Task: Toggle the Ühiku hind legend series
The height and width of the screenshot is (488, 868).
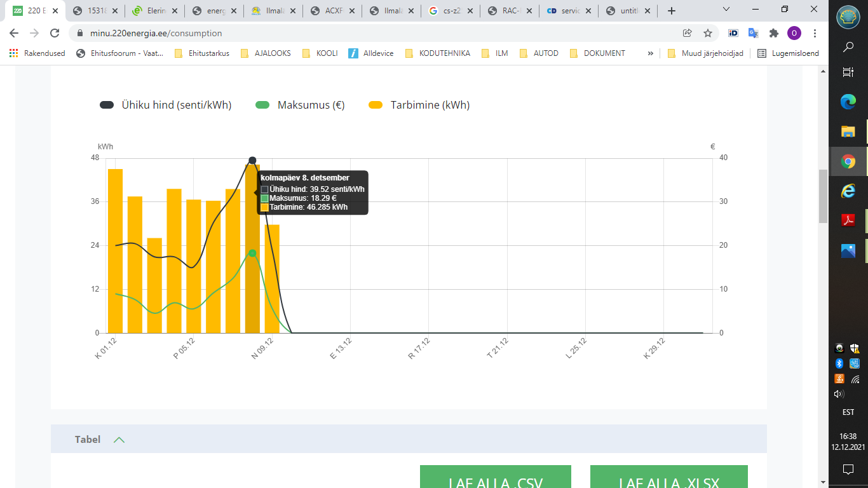Action: coord(166,105)
